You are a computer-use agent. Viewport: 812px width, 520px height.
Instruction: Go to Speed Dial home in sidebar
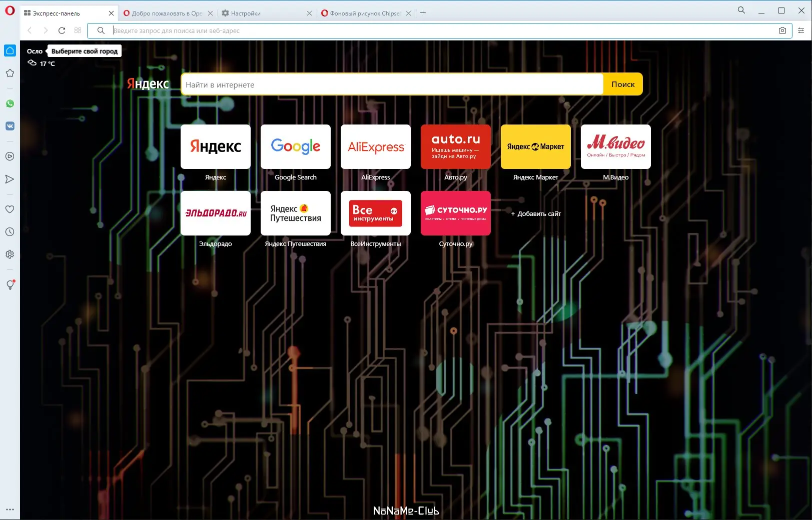(10, 50)
